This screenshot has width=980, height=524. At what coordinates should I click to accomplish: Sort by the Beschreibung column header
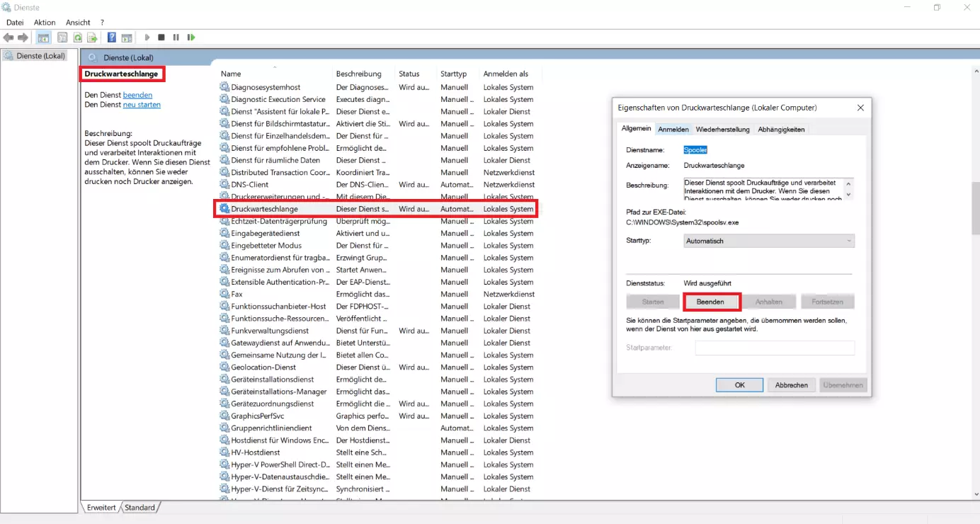click(364, 74)
